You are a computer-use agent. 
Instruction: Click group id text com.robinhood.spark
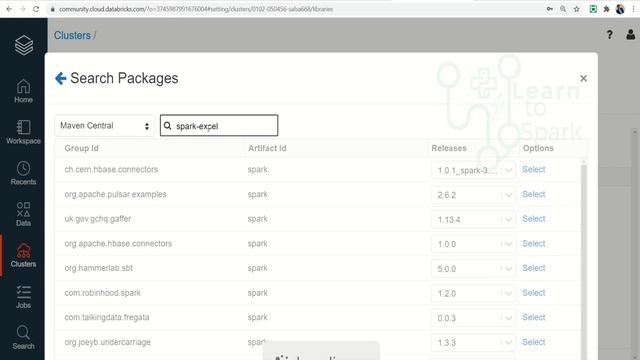click(x=102, y=293)
